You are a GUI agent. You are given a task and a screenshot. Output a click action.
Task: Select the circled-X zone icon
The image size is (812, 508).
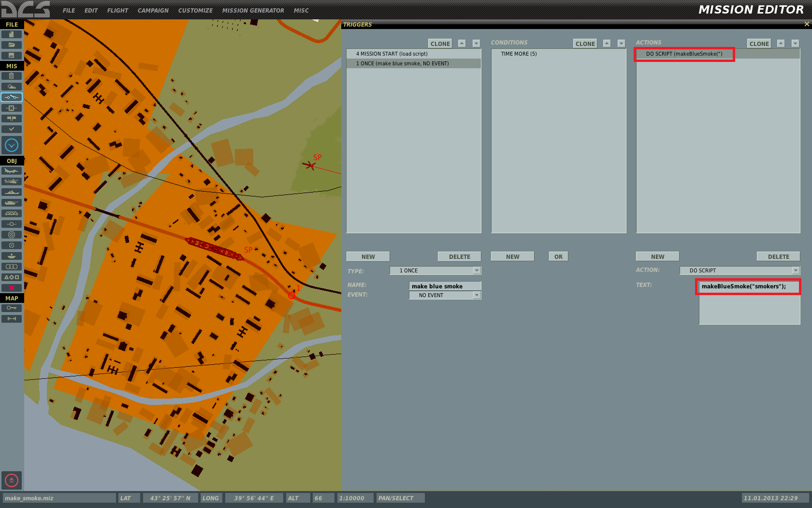pyautogui.click(x=12, y=245)
